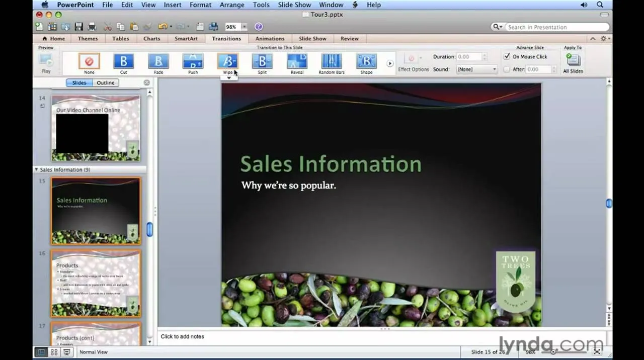Expand more transitions with gallery arrow

(389, 64)
